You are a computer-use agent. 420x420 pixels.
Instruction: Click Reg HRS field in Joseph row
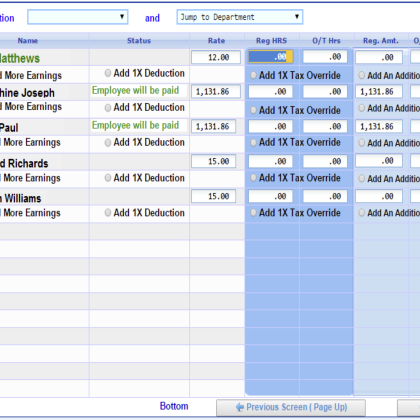pos(271,91)
